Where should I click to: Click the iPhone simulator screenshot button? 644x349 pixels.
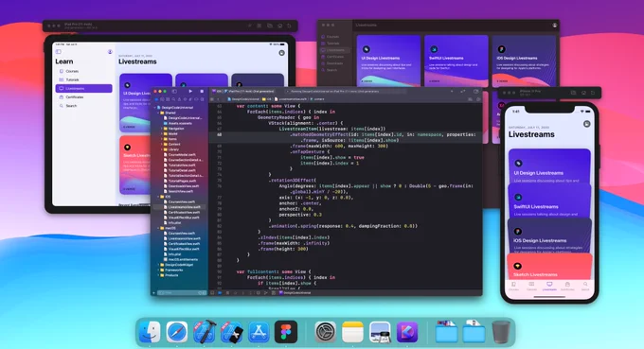point(573,93)
